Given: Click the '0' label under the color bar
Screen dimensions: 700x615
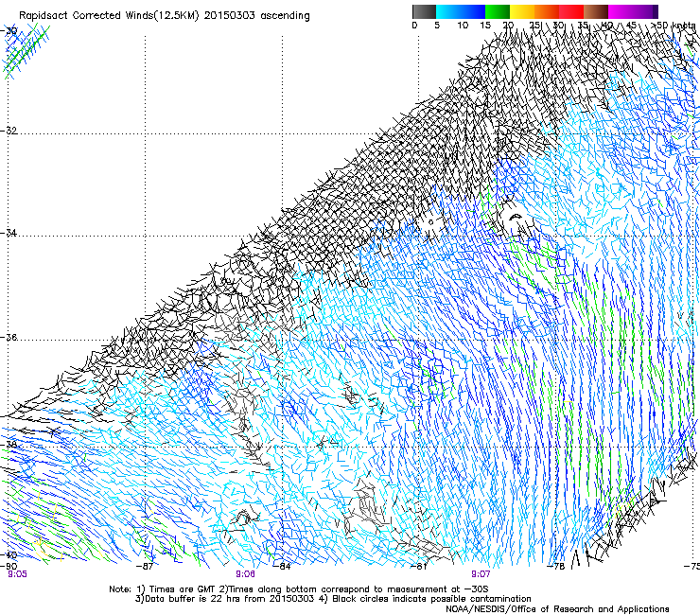Looking at the screenshot, I should [x=414, y=26].
